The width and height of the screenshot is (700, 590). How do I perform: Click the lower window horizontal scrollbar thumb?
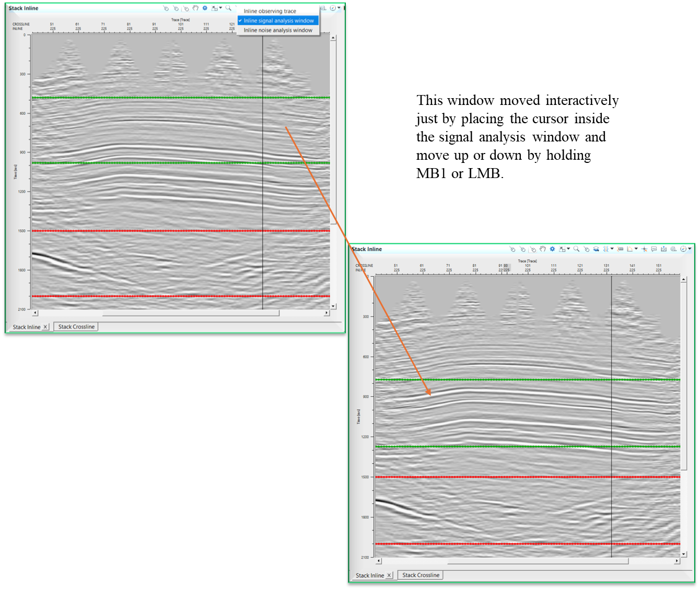pyautogui.click(x=538, y=561)
